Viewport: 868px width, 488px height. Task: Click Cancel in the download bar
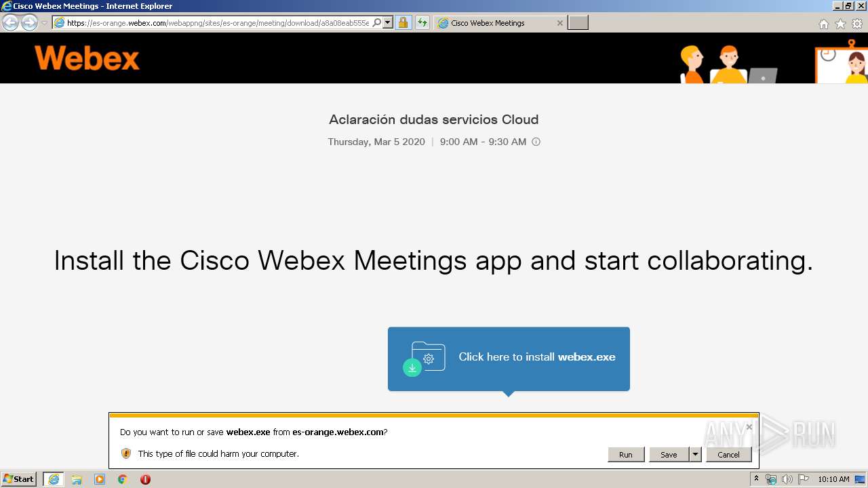tap(729, 455)
